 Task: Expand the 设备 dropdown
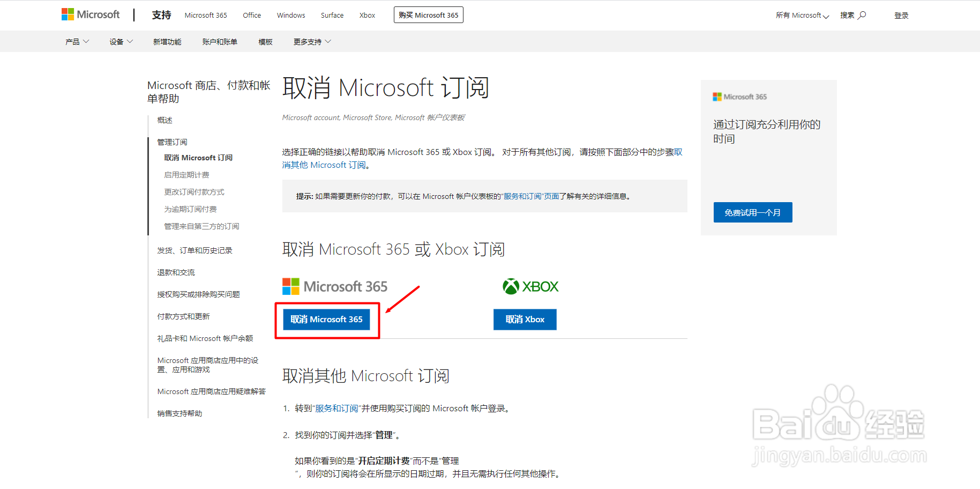click(120, 41)
